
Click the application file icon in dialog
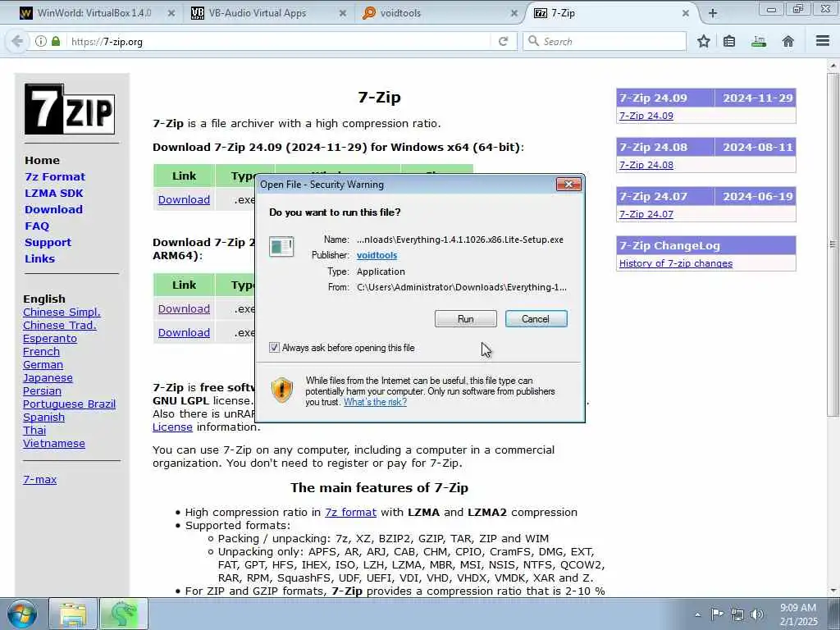point(281,246)
